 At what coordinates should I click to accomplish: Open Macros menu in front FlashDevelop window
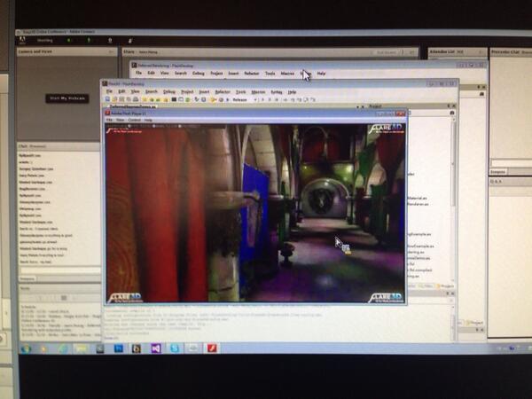(x=258, y=92)
